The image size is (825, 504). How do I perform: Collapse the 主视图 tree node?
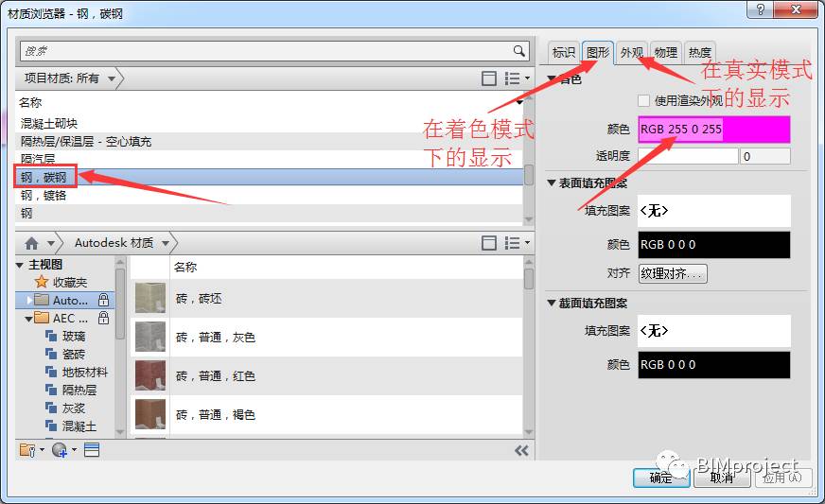point(20,265)
